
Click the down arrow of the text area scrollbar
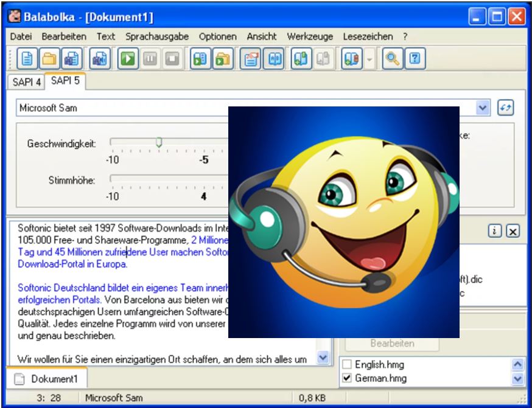(x=323, y=357)
